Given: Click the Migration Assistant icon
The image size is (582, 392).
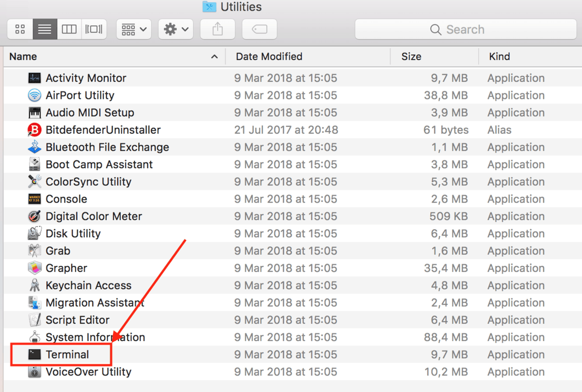Looking at the screenshot, I should (35, 303).
